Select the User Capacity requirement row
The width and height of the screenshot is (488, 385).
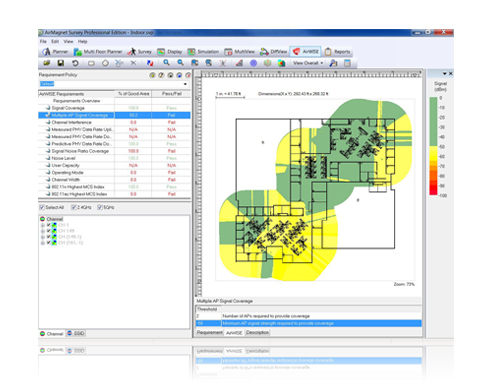(x=114, y=165)
